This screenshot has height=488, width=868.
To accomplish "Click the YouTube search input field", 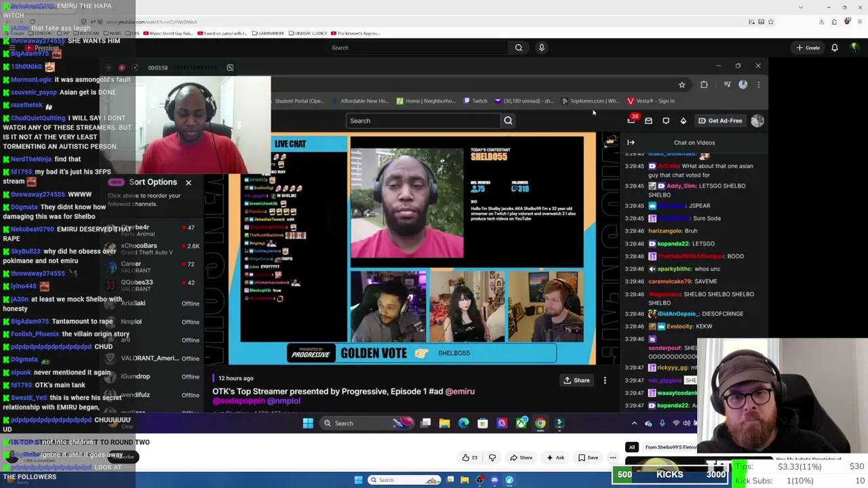I will 417,47.
